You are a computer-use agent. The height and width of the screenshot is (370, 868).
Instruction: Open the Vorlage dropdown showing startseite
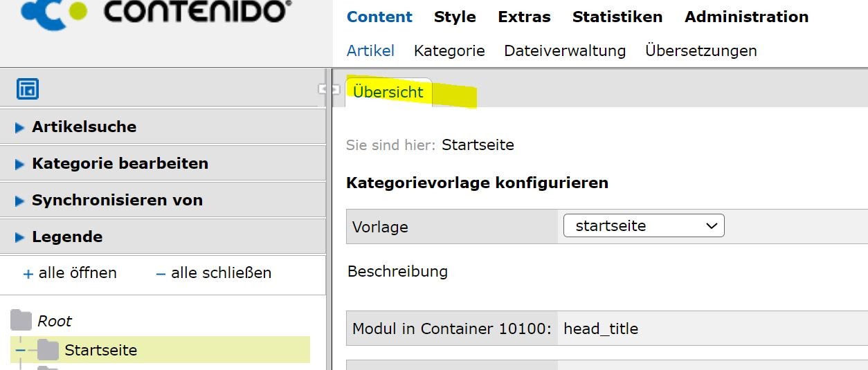(644, 226)
